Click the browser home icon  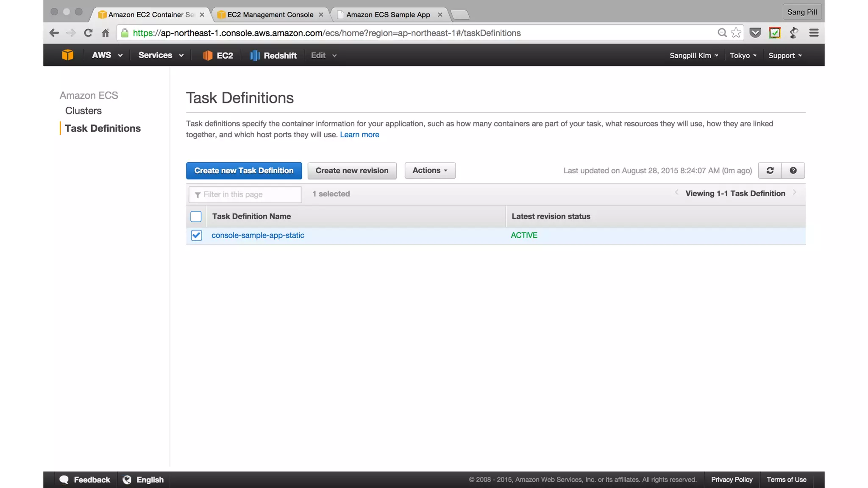click(106, 33)
